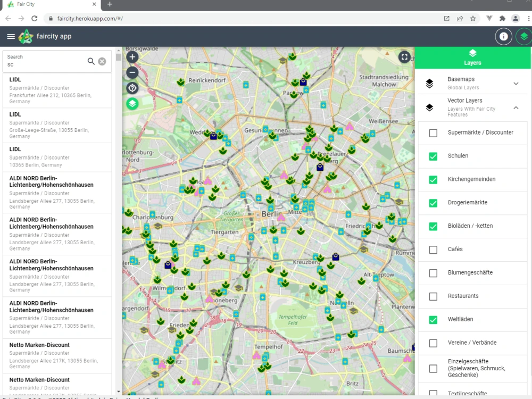The width and height of the screenshot is (532, 399).
Task: Click the browser bookmark star icon
Action: click(473, 18)
